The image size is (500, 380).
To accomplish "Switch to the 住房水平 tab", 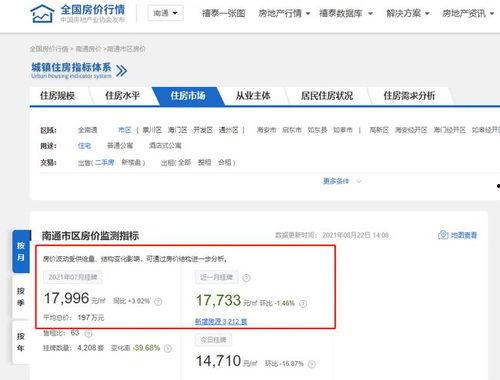I will (123, 96).
